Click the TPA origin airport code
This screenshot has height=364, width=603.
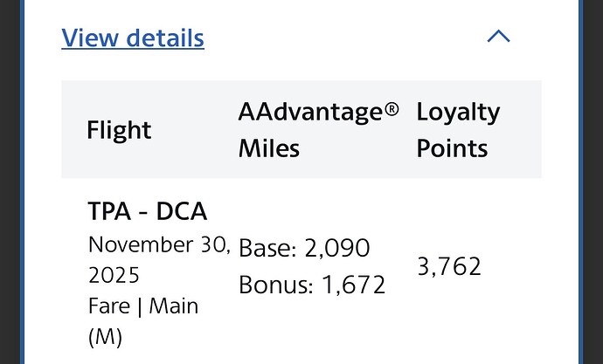point(108,212)
